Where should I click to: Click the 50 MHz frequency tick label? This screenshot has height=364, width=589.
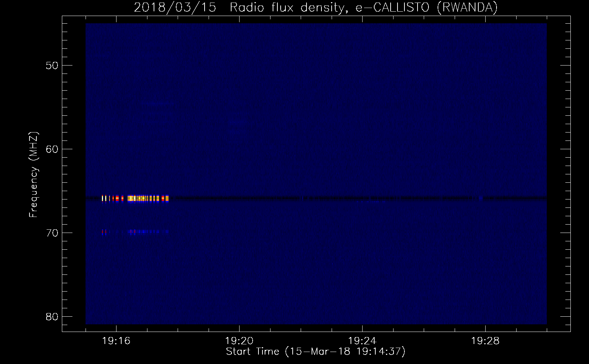pyautogui.click(x=52, y=66)
